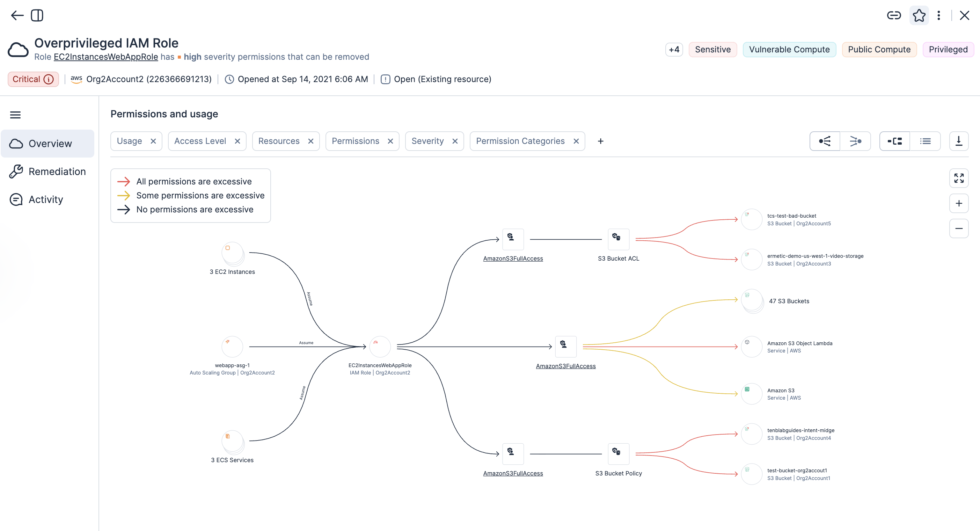
Task: Download the permissions graph
Action: click(959, 141)
